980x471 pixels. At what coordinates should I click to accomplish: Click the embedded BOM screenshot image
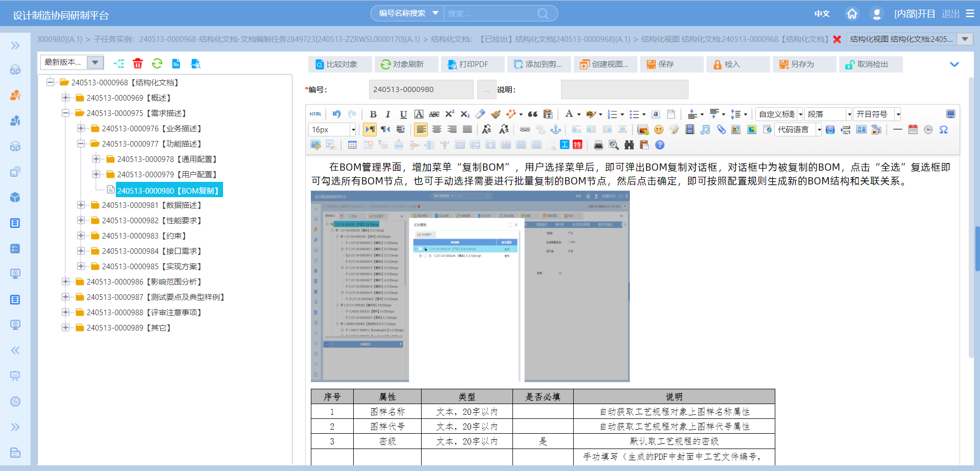pyautogui.click(x=470, y=287)
